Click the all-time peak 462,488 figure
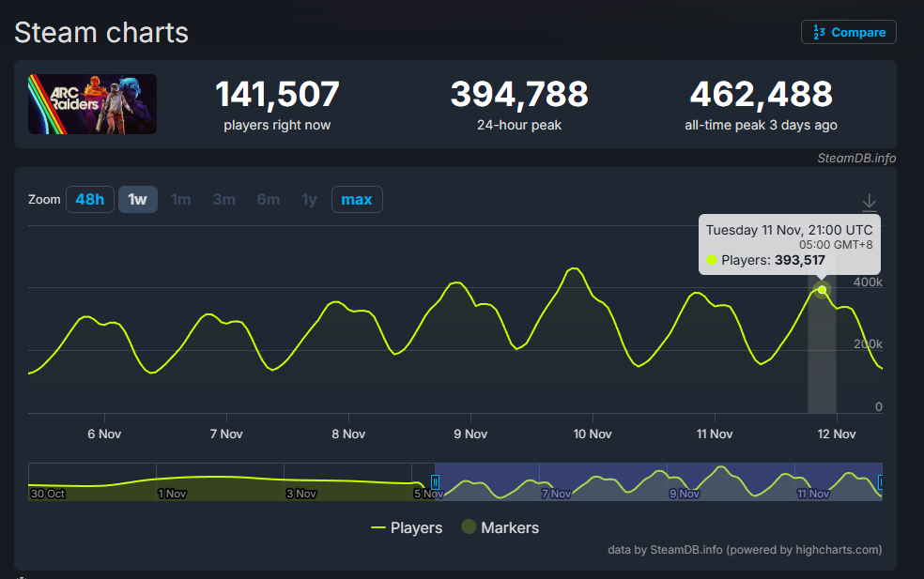This screenshot has width=924, height=579. point(761,95)
